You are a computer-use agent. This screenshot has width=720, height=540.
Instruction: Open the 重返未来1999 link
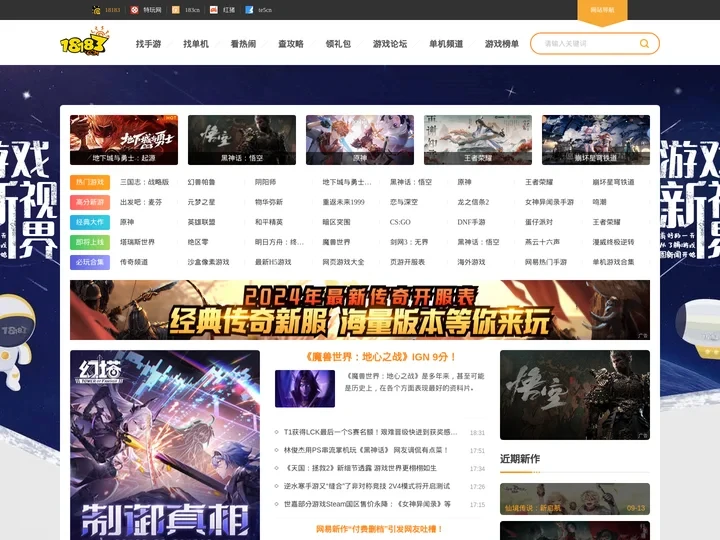[343, 202]
